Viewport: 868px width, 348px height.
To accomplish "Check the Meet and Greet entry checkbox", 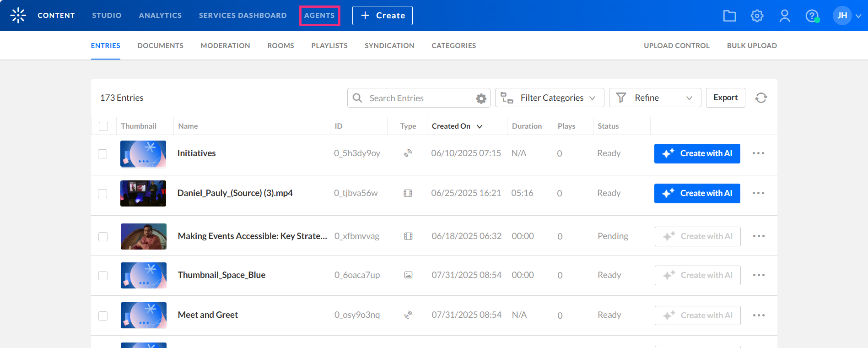I will click(103, 316).
